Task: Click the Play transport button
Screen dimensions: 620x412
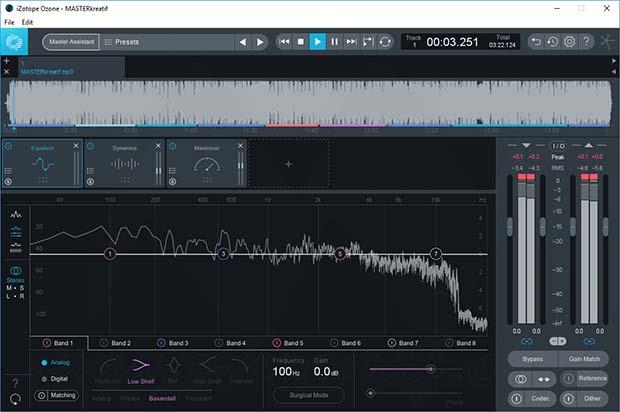Action: pos(318,42)
